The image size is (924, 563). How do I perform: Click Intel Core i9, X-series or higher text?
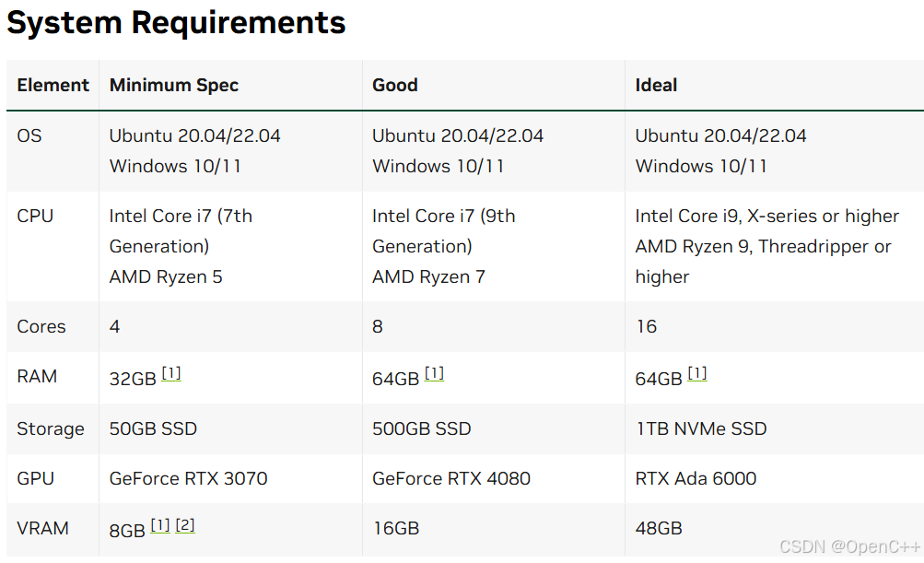767,216
